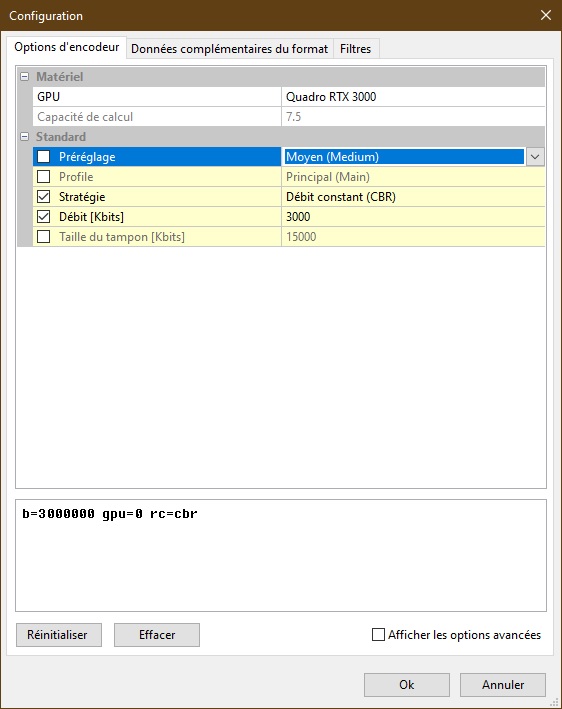Uncheck the Débit [Kbits] checkbox
The height and width of the screenshot is (709, 562).
(43, 217)
